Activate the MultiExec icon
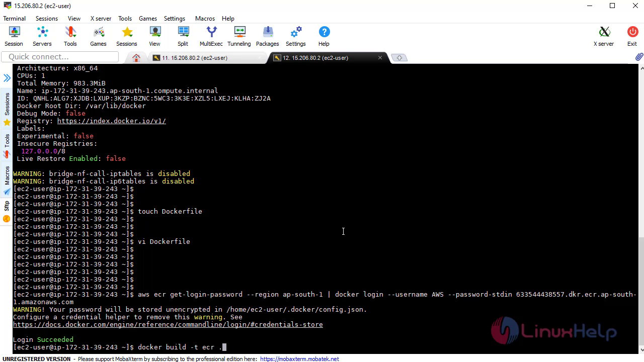644x362 pixels. tap(211, 36)
